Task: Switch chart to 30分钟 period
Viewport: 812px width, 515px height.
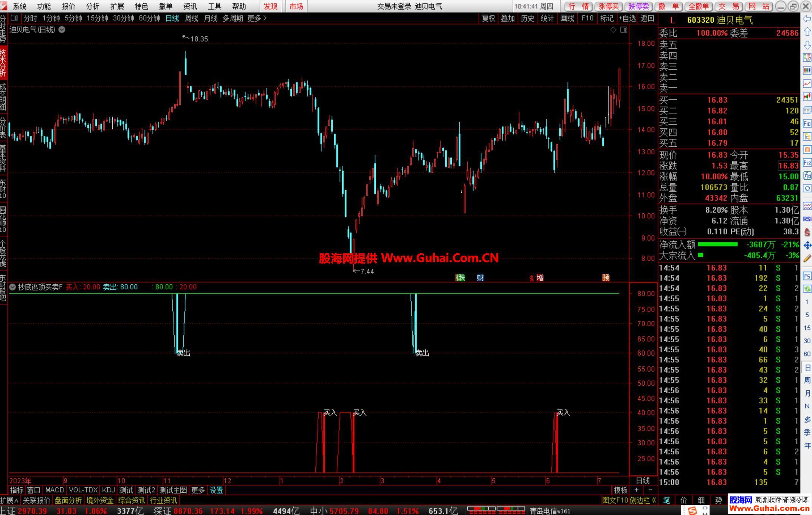Action: [124, 18]
